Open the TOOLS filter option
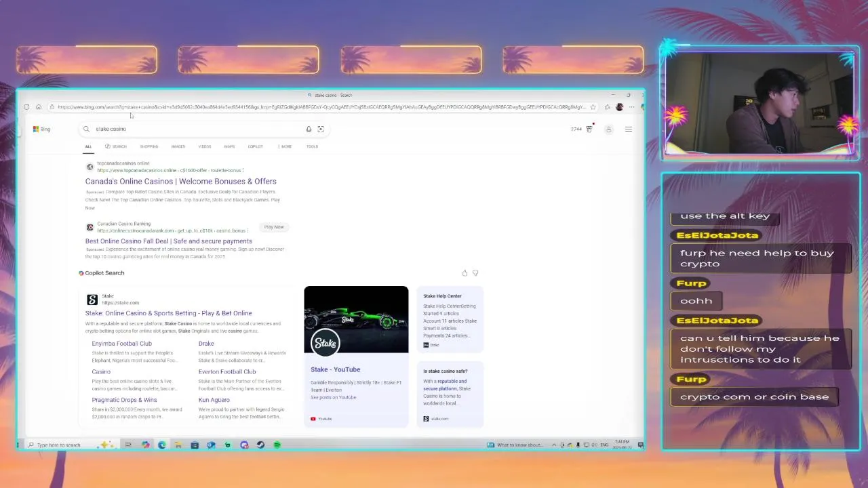This screenshot has width=868, height=488. tap(312, 146)
